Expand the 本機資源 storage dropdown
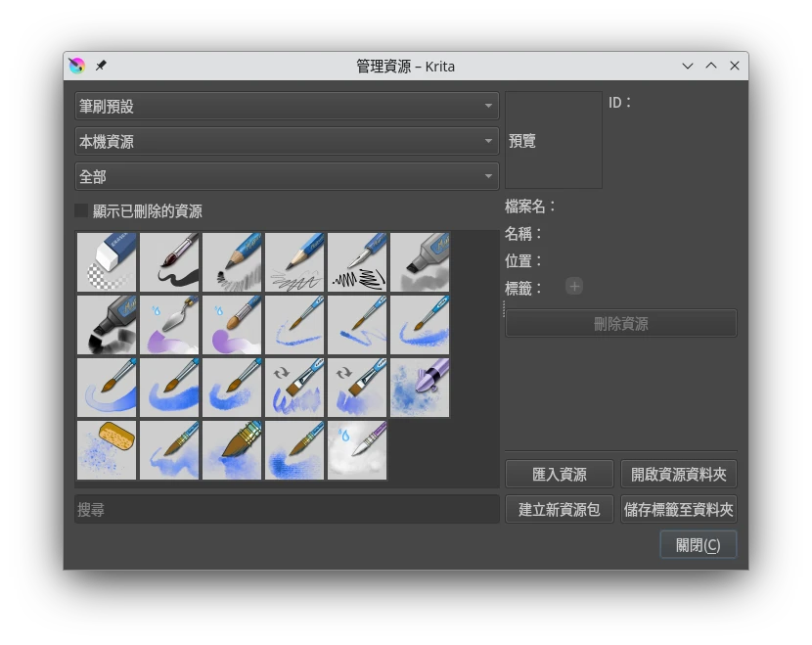 (x=287, y=141)
